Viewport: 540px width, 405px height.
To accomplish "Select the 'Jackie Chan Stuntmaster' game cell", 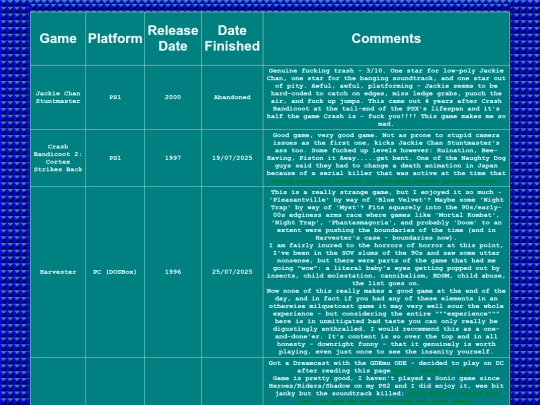I will (x=58, y=97).
